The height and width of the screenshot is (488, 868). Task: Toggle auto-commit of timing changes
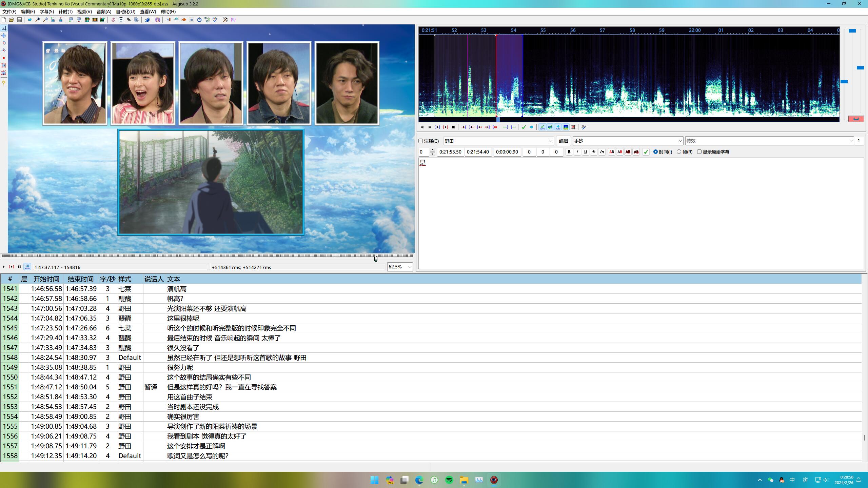[x=542, y=127]
